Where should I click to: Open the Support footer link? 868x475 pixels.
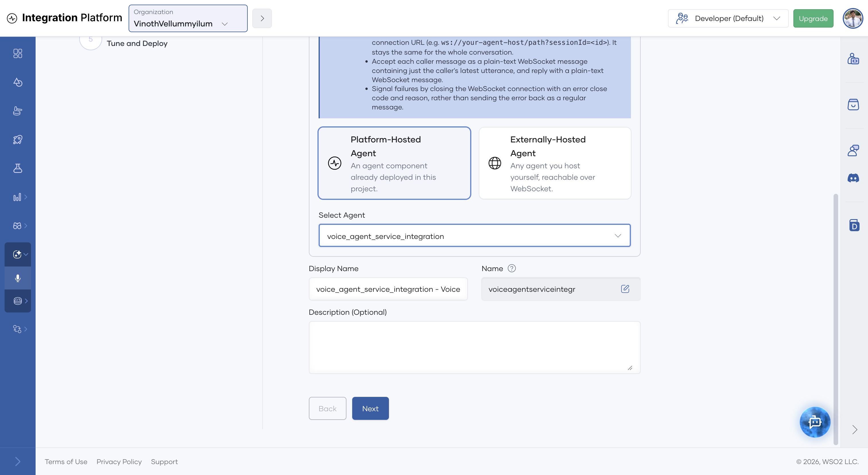[164, 462]
